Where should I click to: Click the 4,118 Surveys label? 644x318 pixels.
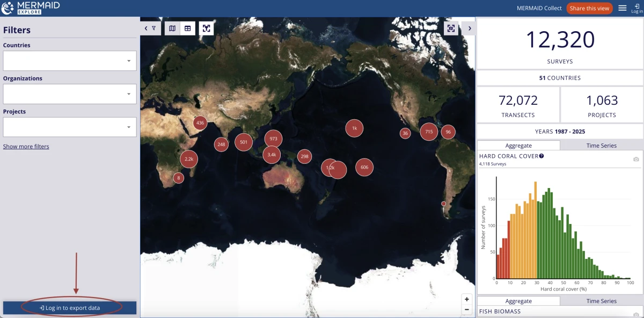point(492,164)
